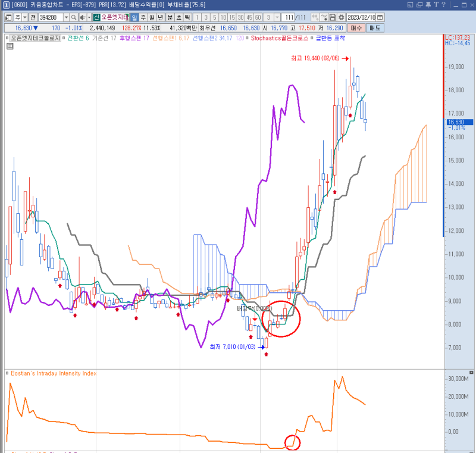Open the stock code dropdown arrow
Screen dimensions: 476x453
coord(67,18)
